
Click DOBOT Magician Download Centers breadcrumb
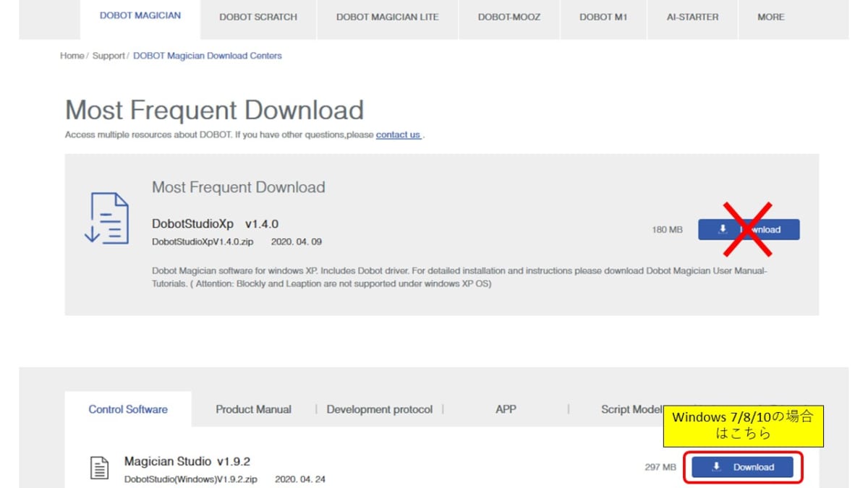click(x=208, y=56)
